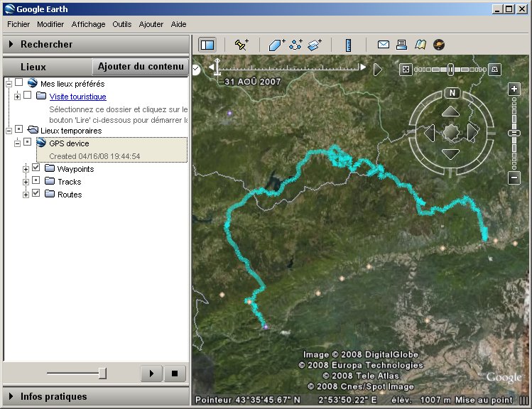The width and height of the screenshot is (532, 409).
Task: Uncheck the Waypoints folder checkbox
Action: 36,168
